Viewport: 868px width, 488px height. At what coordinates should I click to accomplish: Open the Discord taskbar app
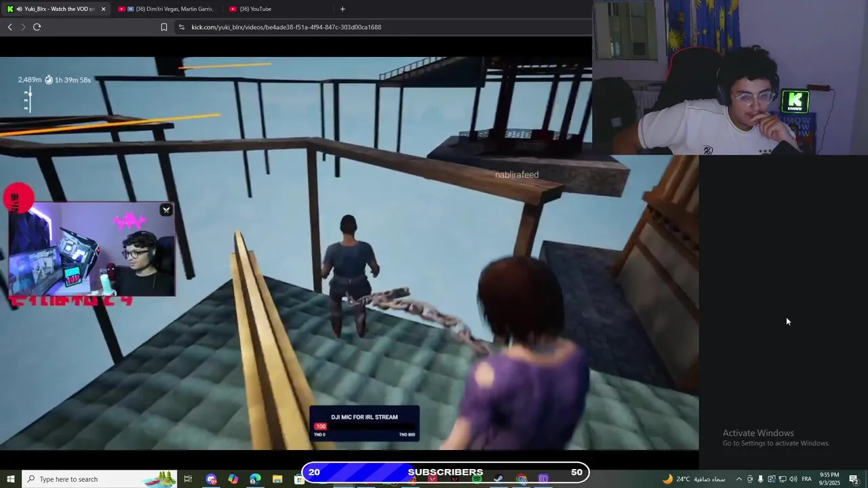(212, 479)
